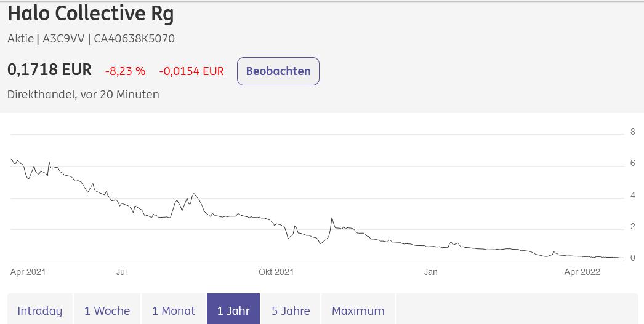
Task: Switch to the Intraday tab
Action: (40, 310)
